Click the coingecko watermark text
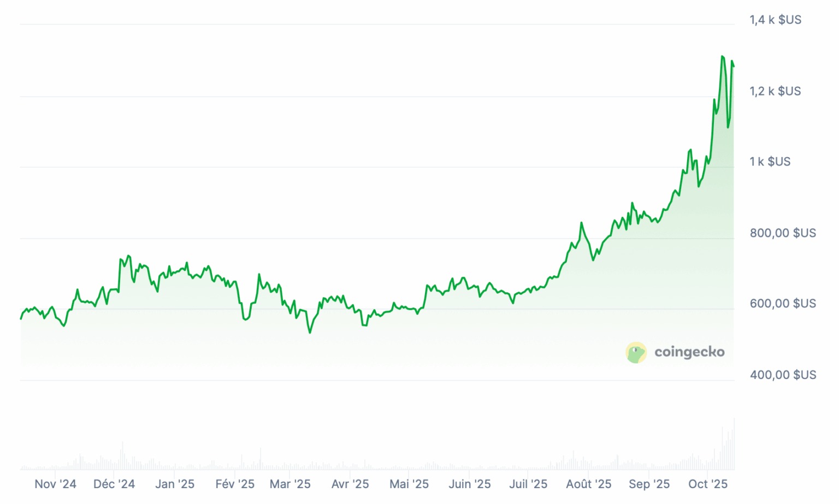Screen dimensions: 839x504 689,352
